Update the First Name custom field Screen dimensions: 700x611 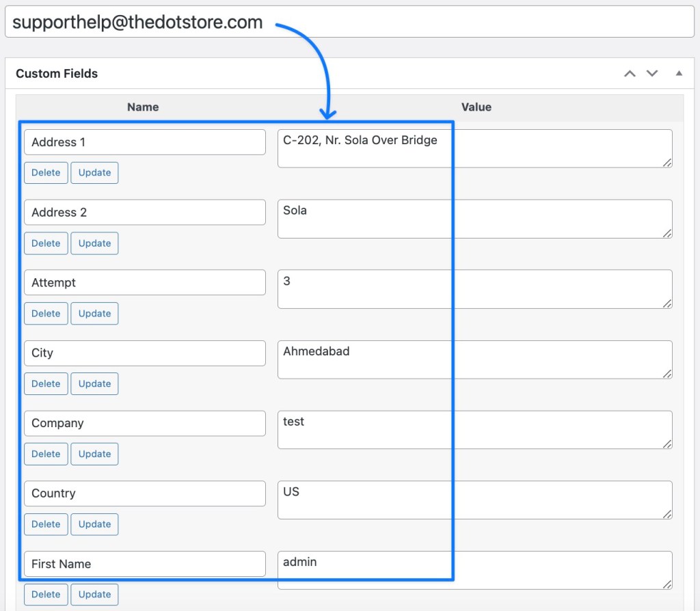[x=94, y=595]
